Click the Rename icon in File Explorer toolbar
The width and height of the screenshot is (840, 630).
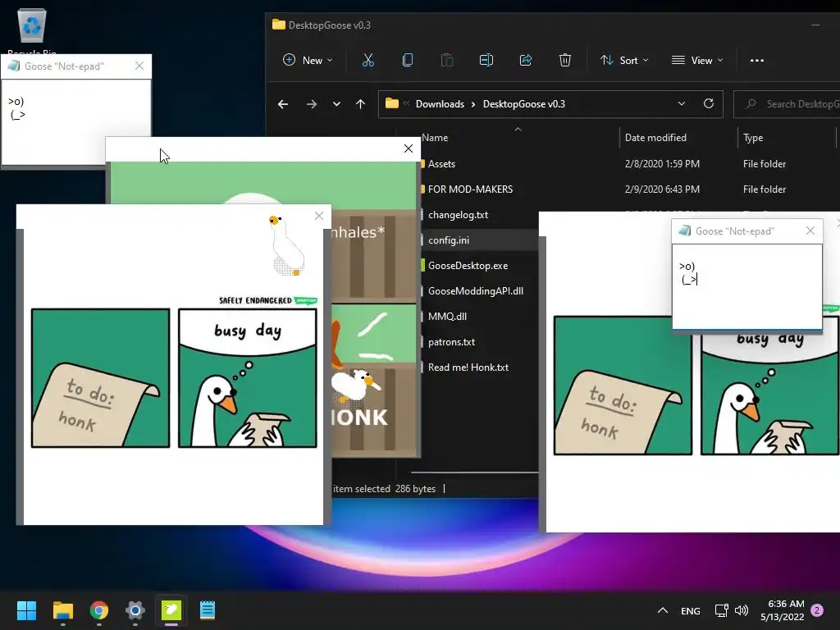486,60
